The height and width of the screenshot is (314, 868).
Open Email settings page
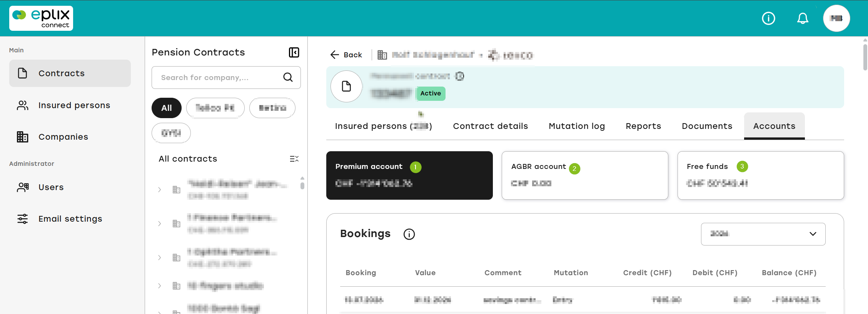tap(70, 219)
